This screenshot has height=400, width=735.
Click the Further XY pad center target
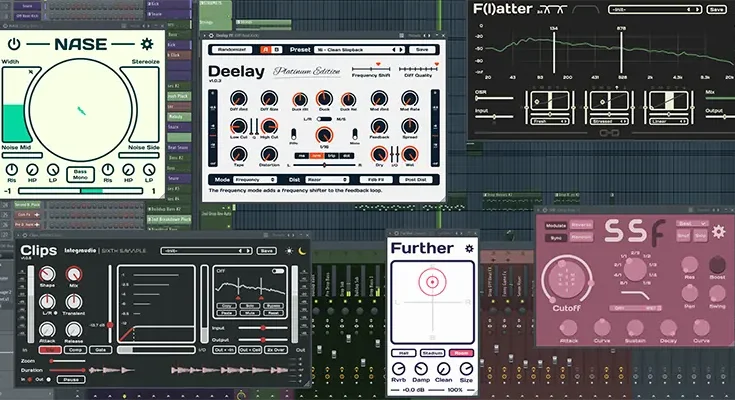tap(432, 283)
